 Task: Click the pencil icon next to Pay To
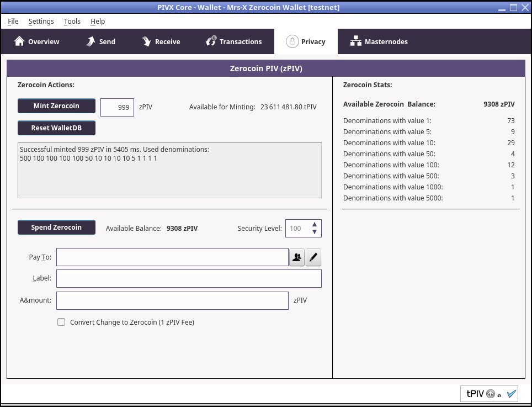coord(313,257)
